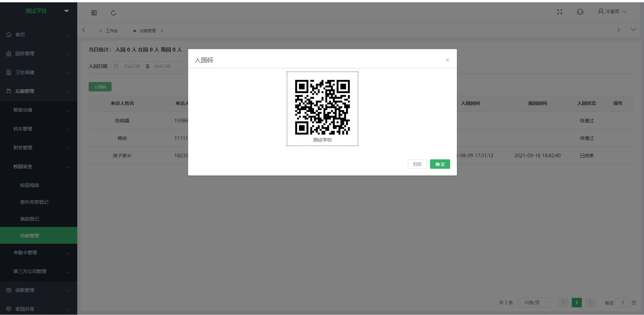Image resolution: width=644 pixels, height=315 pixels.
Task: Click 待通过 status in 陈晓磊 row
Action: point(587,121)
